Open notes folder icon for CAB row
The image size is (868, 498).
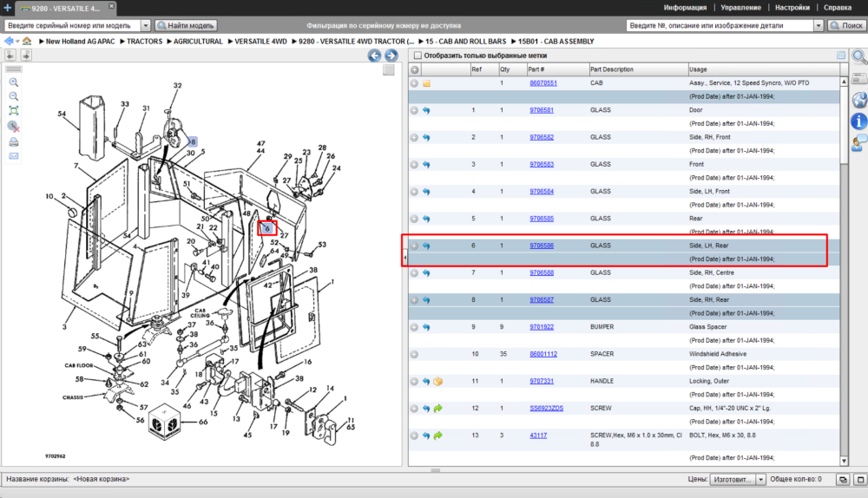(427, 83)
